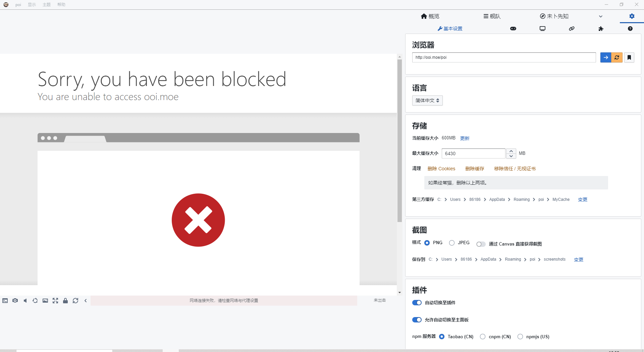The height and width of the screenshot is (352, 644).
Task: Refresh browser with orange reload button
Action: (x=617, y=57)
